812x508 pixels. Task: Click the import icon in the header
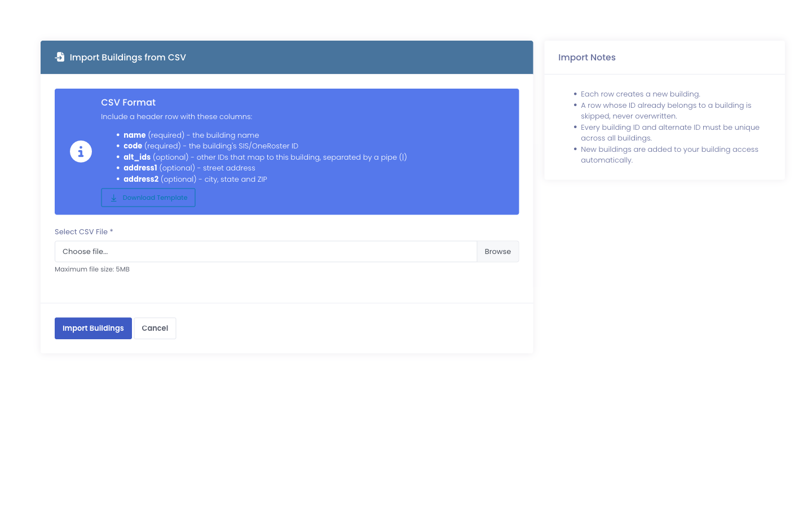(60, 57)
